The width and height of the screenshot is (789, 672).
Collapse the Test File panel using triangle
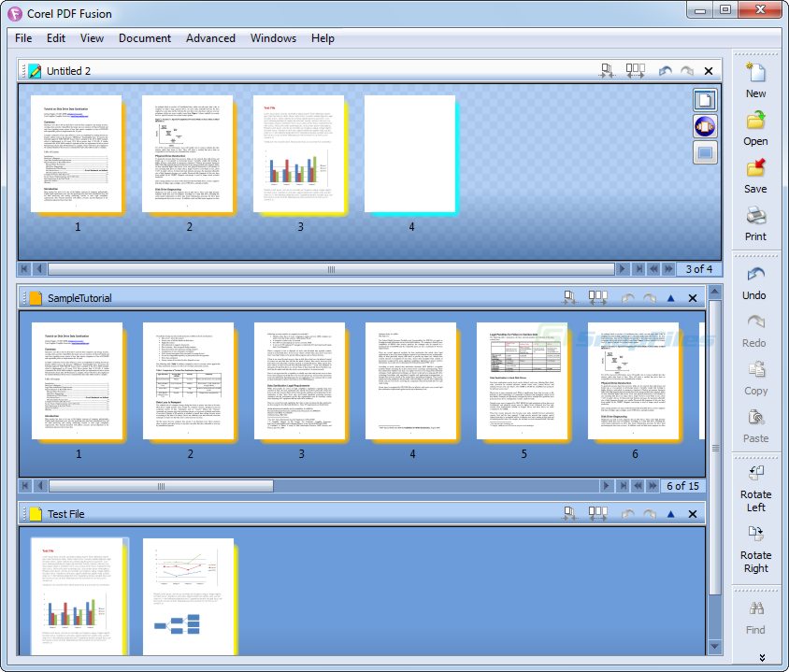point(669,514)
